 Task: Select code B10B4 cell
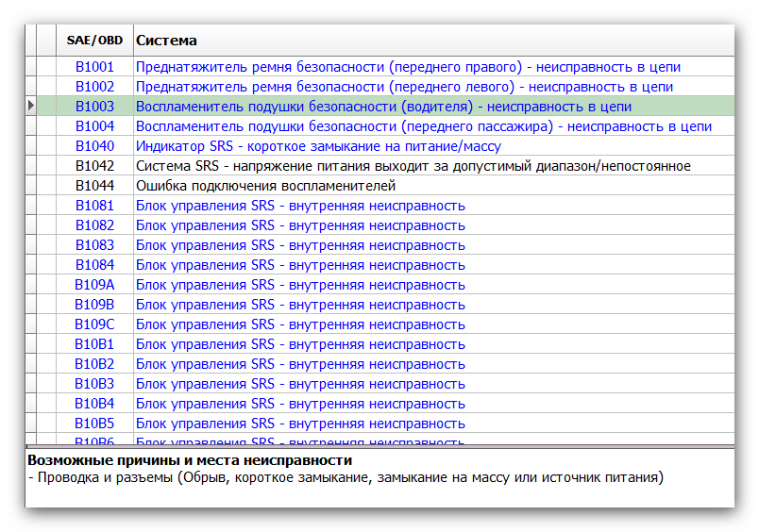94,404
